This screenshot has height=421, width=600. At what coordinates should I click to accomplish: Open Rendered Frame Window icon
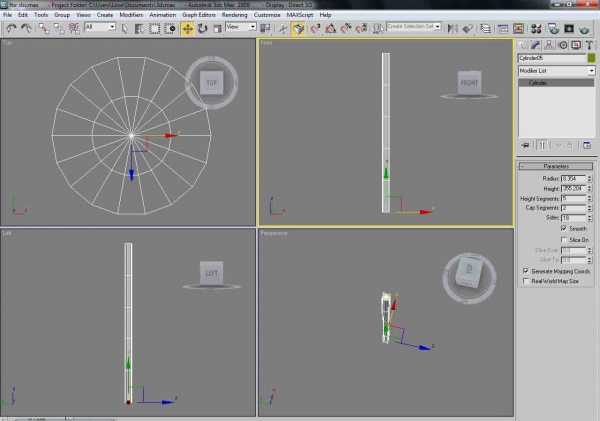click(x=569, y=29)
